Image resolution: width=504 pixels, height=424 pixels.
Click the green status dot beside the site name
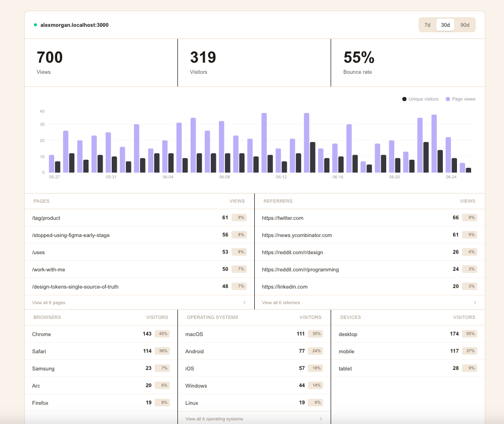(x=35, y=25)
